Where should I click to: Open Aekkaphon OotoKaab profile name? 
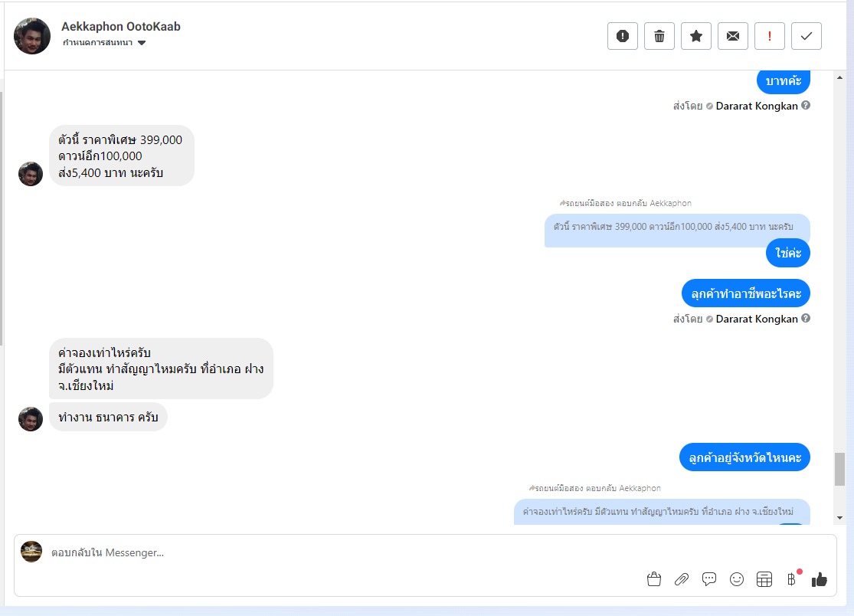coord(121,26)
